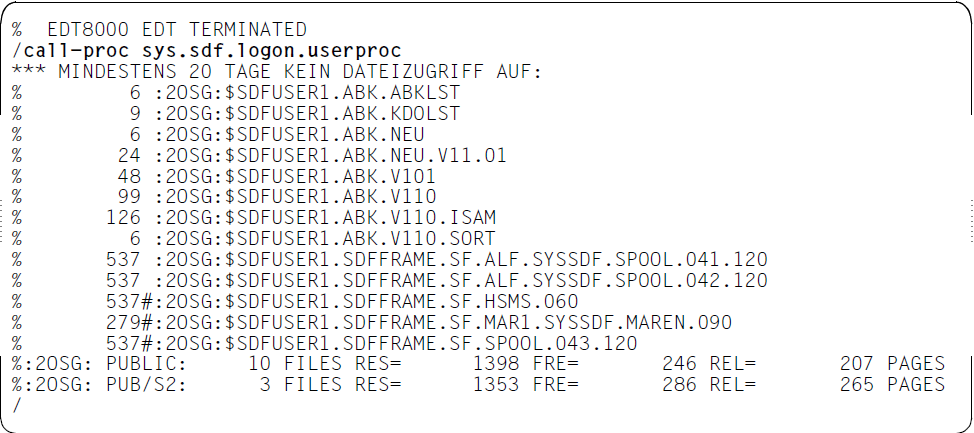Select the $SDFUSER1.ABK.V110 line with 99 pages
Image resolution: width=974 pixels, height=433 pixels.
coord(224,196)
